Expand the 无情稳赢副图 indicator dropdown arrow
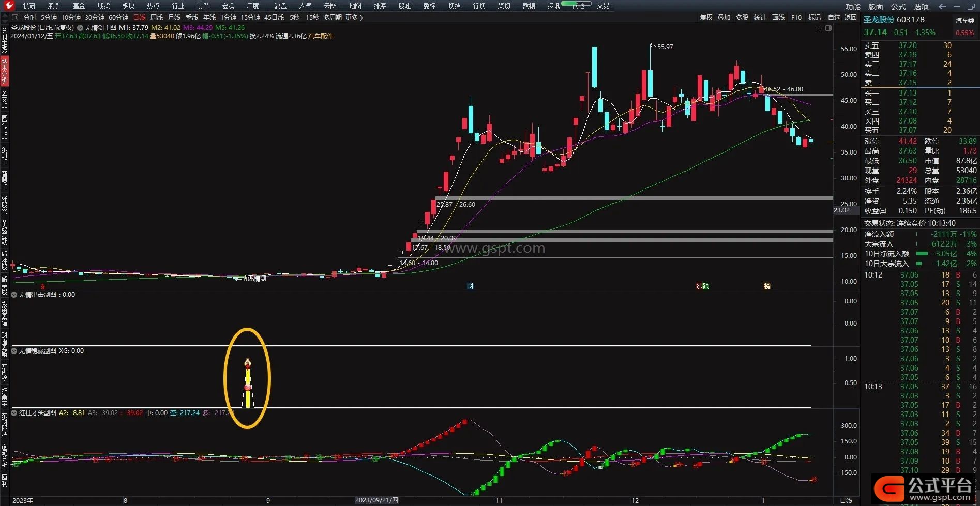The image size is (980, 506). click(14, 351)
